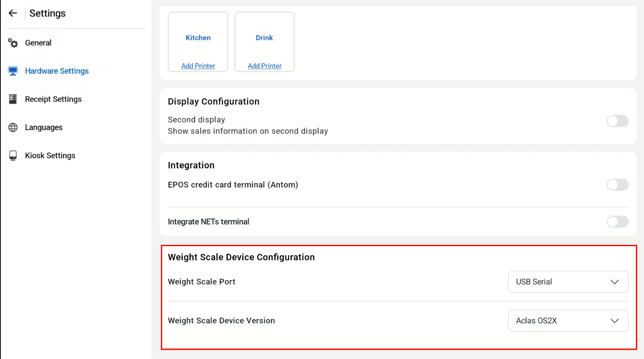Click the Kiosk Settings device icon

(x=13, y=156)
